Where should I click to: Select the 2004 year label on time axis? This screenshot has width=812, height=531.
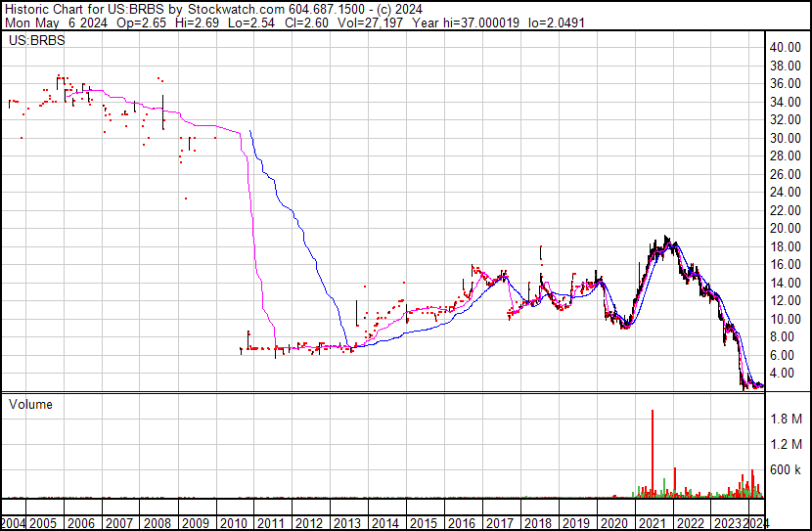click(x=15, y=523)
